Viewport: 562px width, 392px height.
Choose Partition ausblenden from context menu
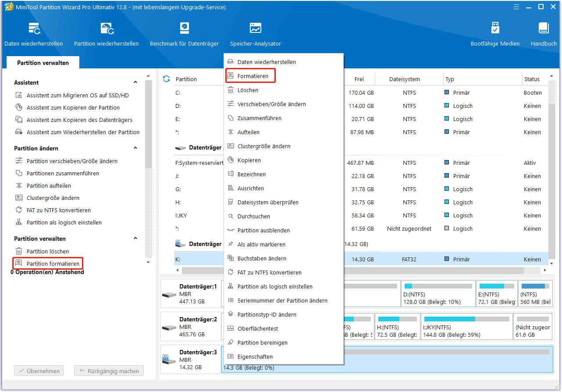[263, 230]
